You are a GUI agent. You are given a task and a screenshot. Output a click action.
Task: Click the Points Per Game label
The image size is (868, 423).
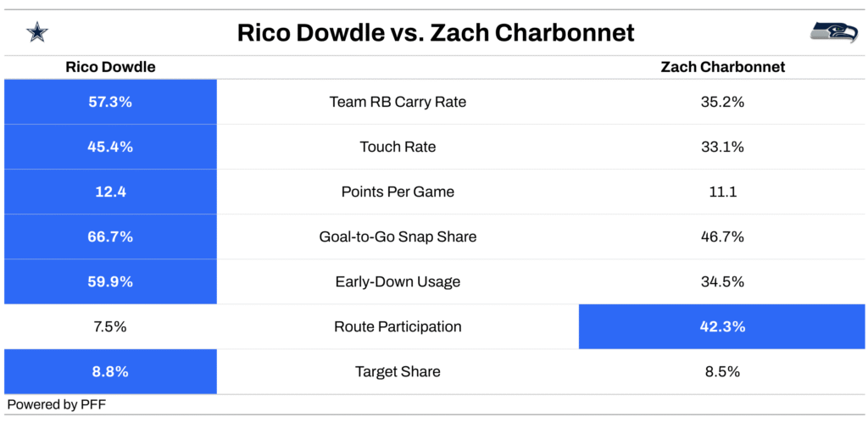(398, 192)
